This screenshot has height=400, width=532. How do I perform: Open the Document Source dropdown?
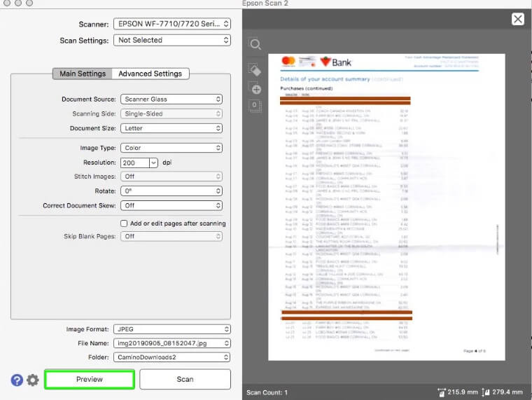[x=171, y=99]
